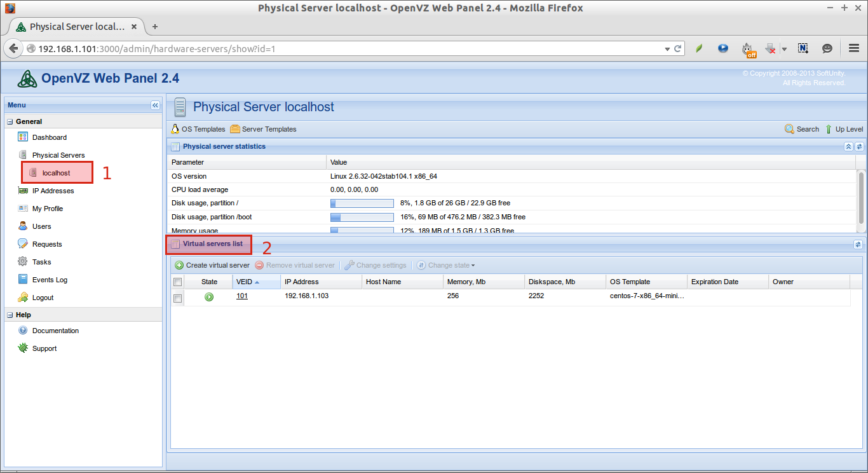The width and height of the screenshot is (868, 473).
Task: Sort by Owner column header
Action: click(810, 282)
